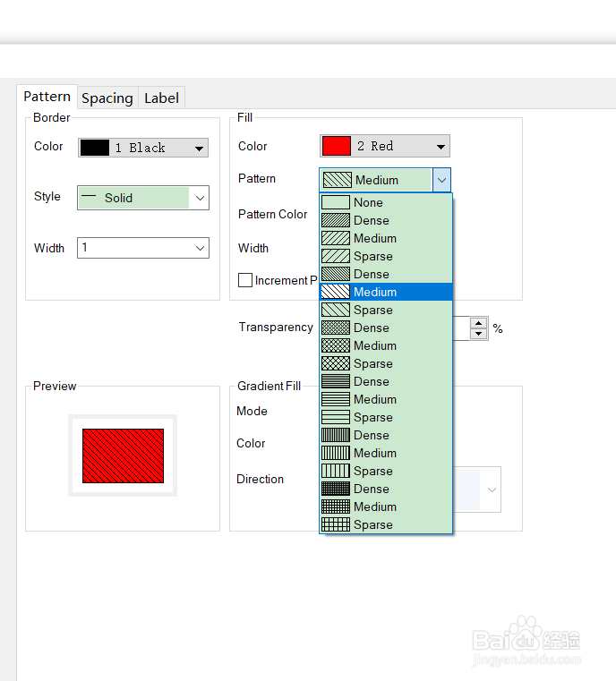Choose sparse square grid pattern icon
This screenshot has height=681, width=616.
(336, 524)
